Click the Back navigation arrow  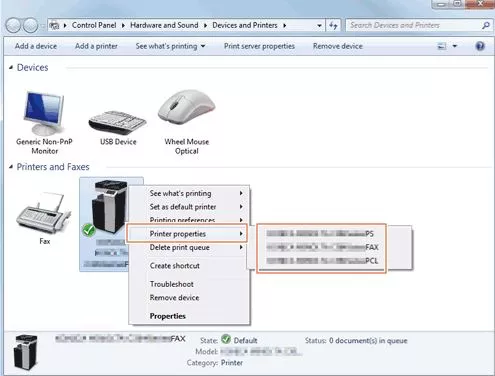point(13,25)
